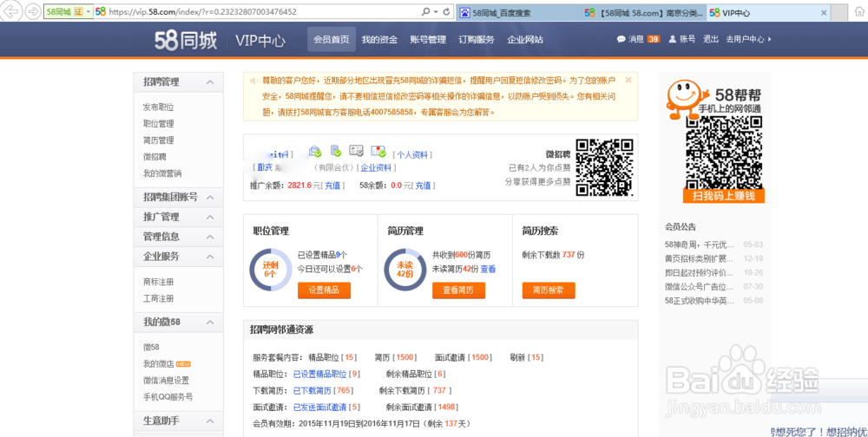Click the 微招聘 QR code
This screenshot has width=868, height=437.
(x=604, y=167)
